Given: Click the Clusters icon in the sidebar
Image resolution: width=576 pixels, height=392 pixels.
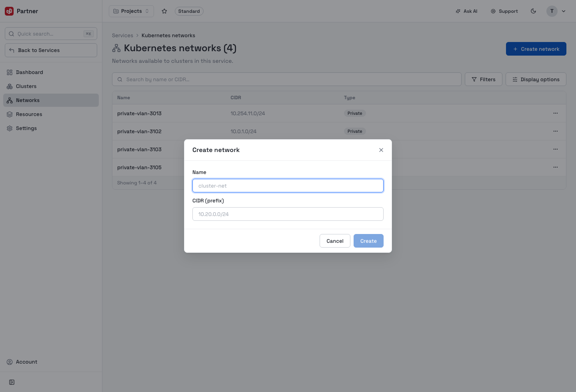Looking at the screenshot, I should point(10,86).
